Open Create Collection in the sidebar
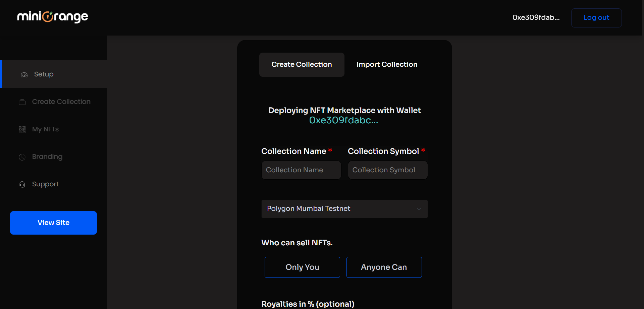The width and height of the screenshot is (644, 309). coord(54,102)
